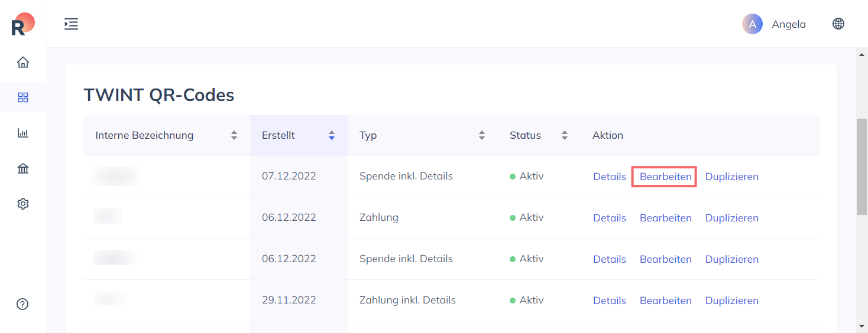Click Aktiv status in 29.11.2022 row
868x333 pixels.
point(527,300)
